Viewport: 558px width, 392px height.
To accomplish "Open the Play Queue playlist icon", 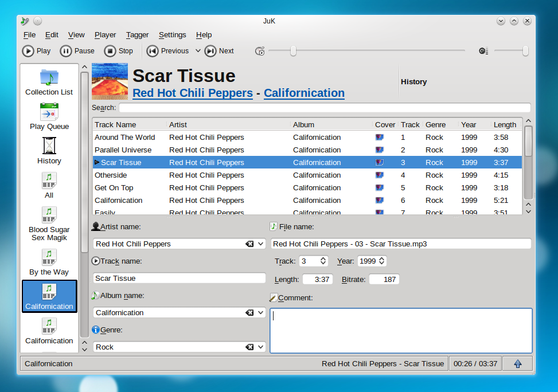I will [49, 112].
